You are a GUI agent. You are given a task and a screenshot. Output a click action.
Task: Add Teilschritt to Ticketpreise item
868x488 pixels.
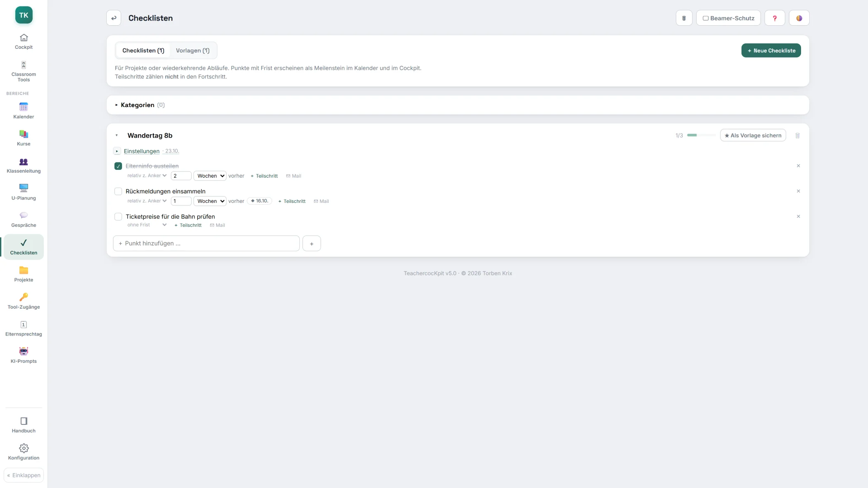click(x=188, y=225)
